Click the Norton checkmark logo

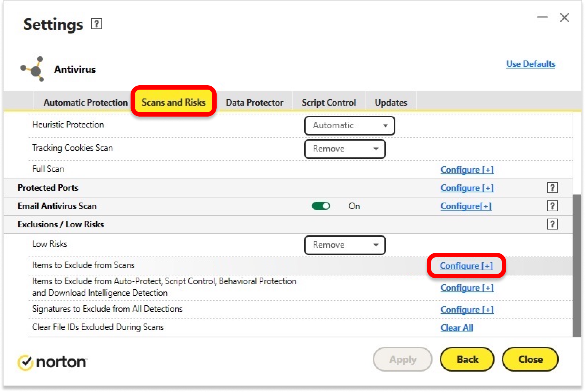click(x=26, y=362)
